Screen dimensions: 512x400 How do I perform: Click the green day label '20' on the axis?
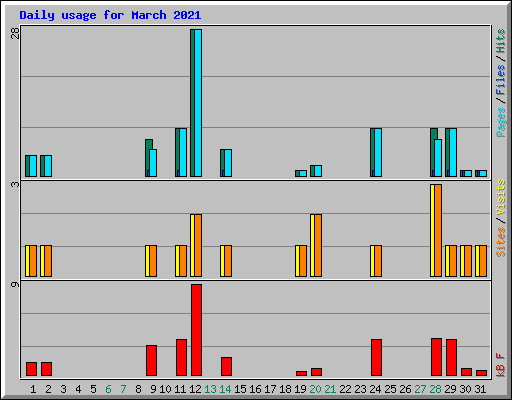coord(315,389)
